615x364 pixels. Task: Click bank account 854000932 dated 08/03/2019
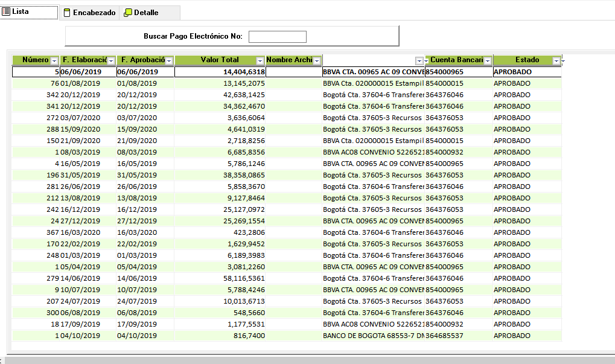[x=444, y=152]
